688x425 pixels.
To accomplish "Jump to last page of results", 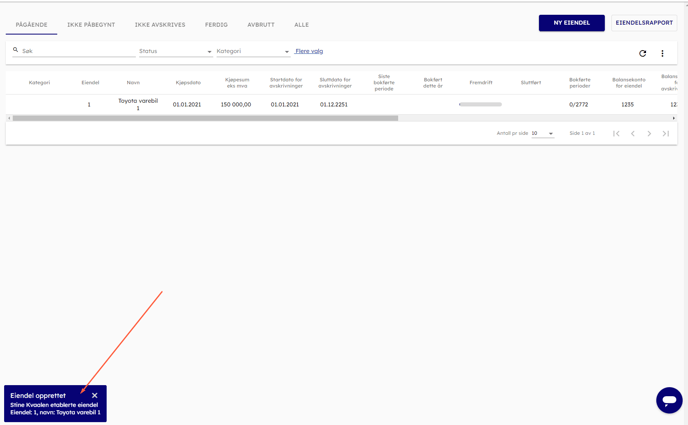I will click(666, 133).
